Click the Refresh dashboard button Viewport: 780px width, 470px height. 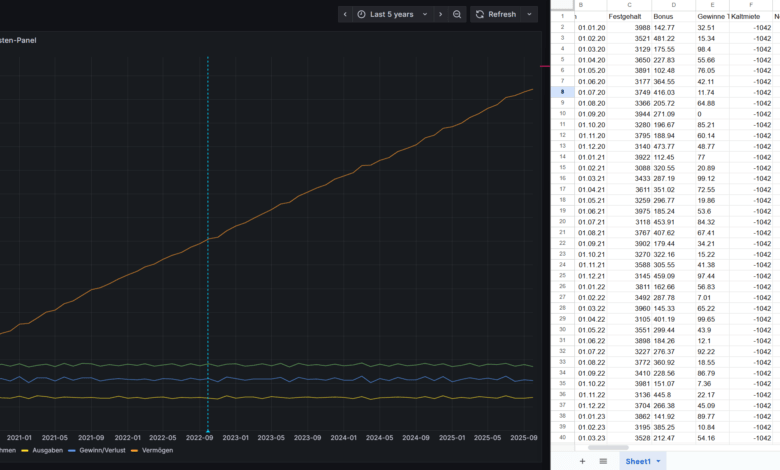pos(496,14)
